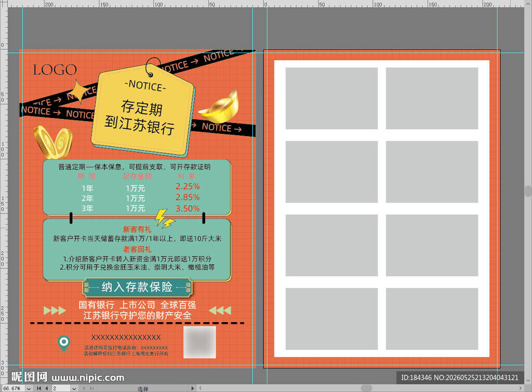
Task: Select the yellow lightning bolt graphic
Action: (x=165, y=219)
